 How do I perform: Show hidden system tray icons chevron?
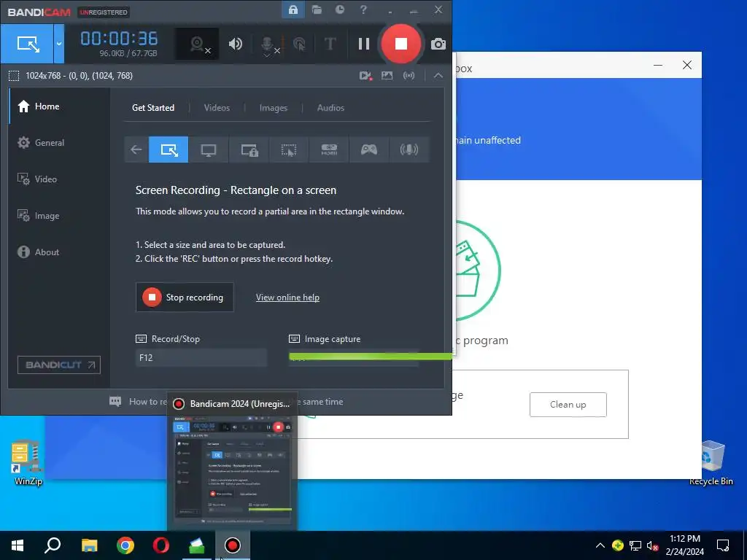coord(600,545)
